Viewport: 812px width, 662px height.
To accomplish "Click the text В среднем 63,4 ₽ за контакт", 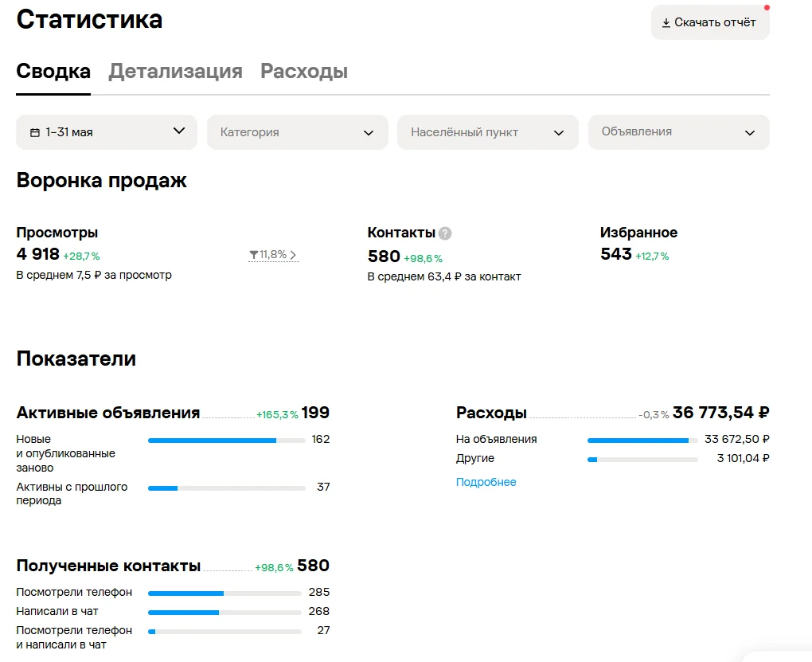I will (x=444, y=276).
